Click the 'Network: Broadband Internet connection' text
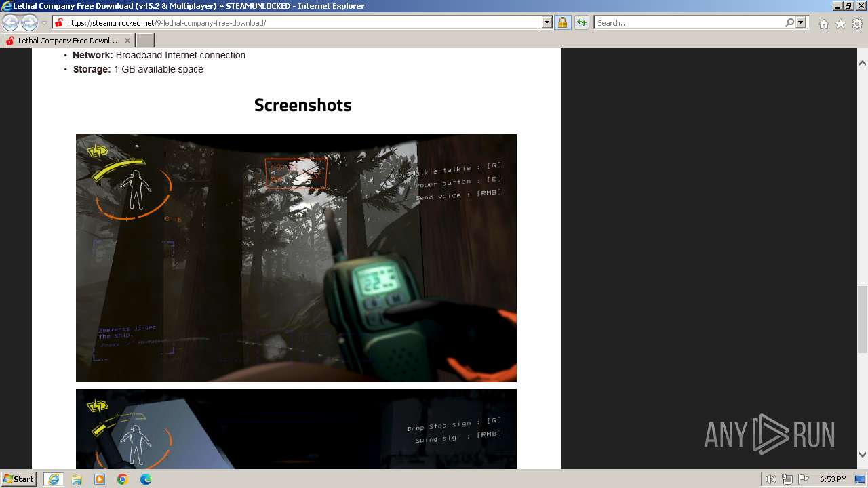 pos(159,55)
